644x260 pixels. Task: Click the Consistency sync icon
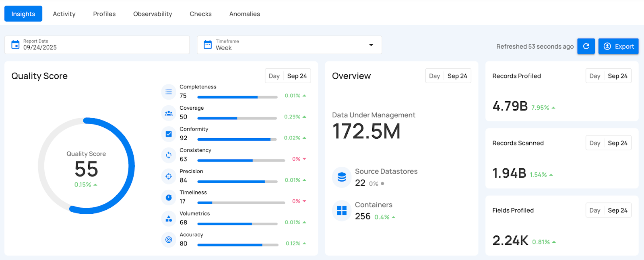tap(169, 155)
